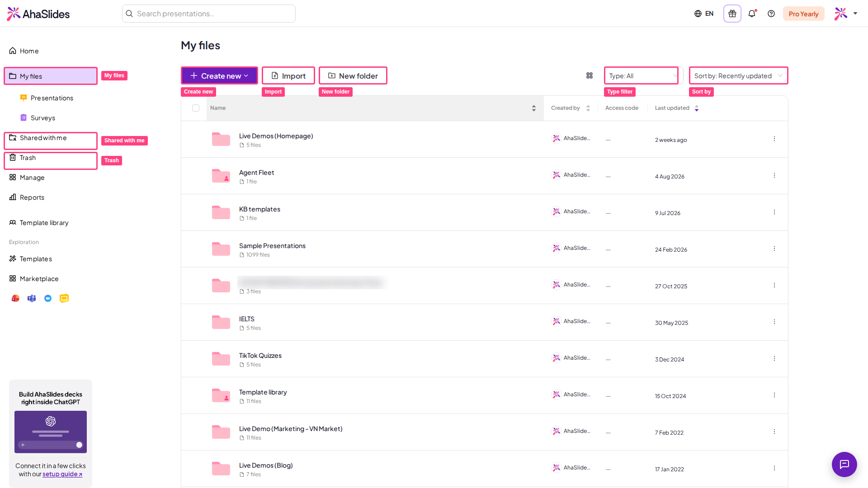868x488 pixels.
Task: Open the TikTok Quizzes folder
Action: 260,356
